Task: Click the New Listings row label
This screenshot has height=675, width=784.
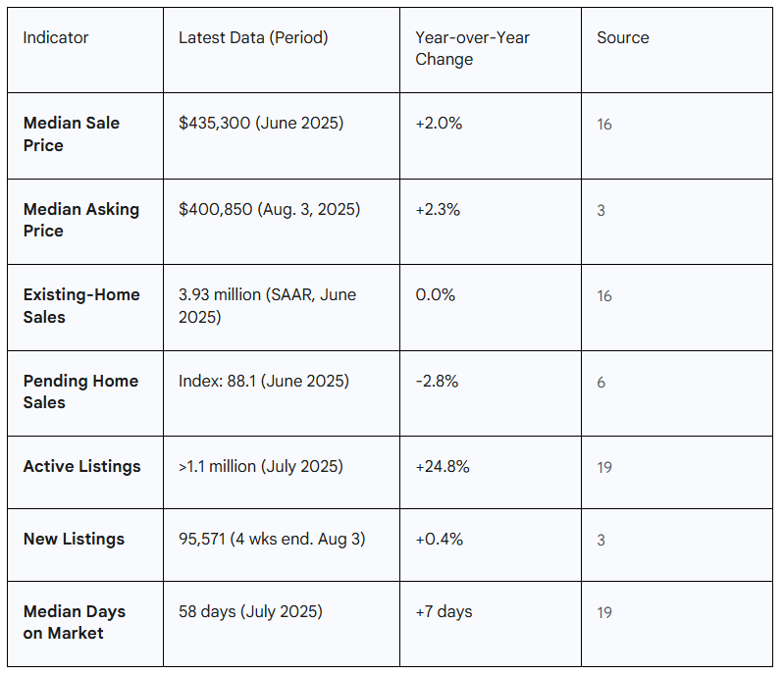Action: 74,539
